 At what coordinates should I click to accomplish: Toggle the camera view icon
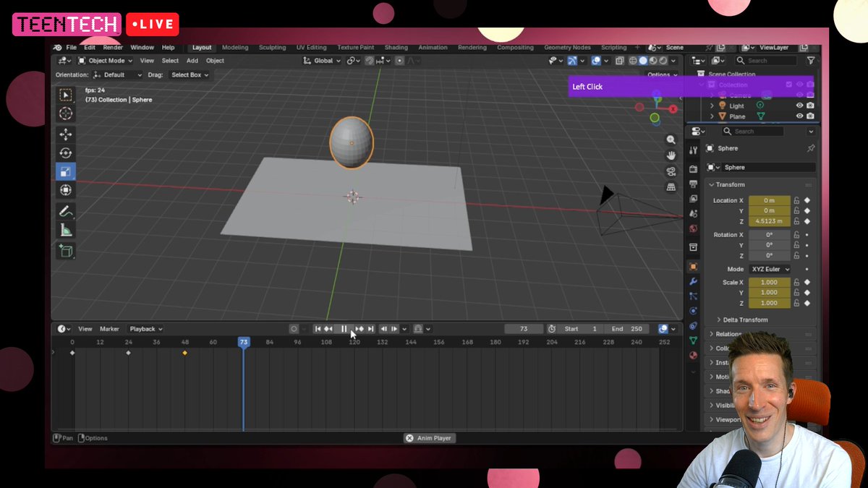click(671, 171)
